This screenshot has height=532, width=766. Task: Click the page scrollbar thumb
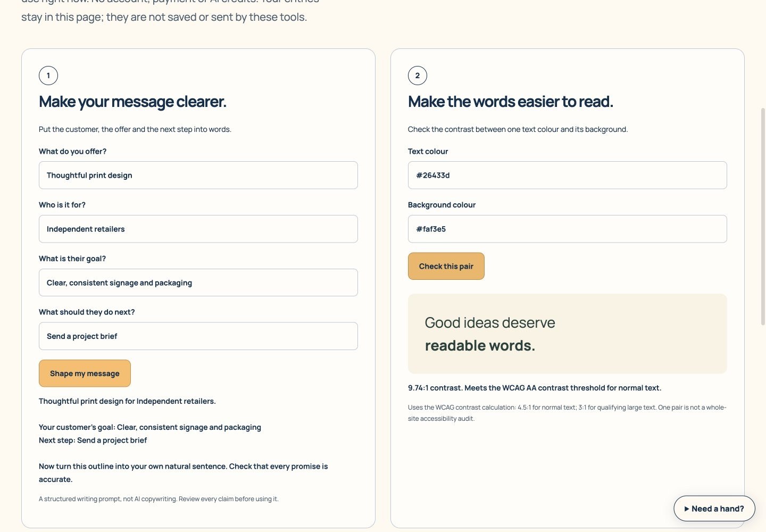coord(763,215)
